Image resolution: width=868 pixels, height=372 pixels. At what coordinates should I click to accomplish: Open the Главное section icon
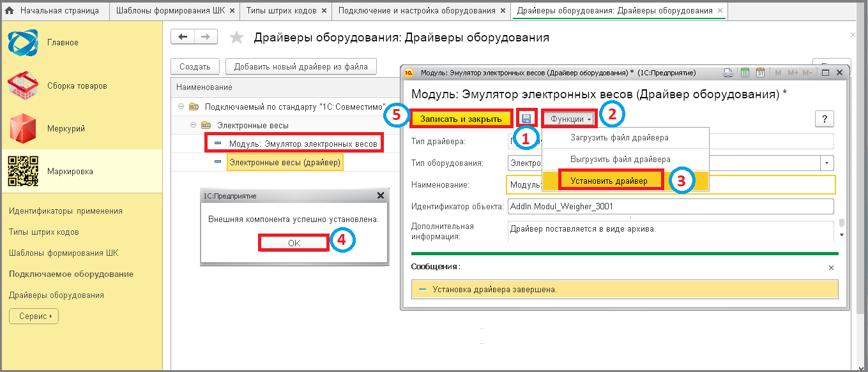pos(23,43)
